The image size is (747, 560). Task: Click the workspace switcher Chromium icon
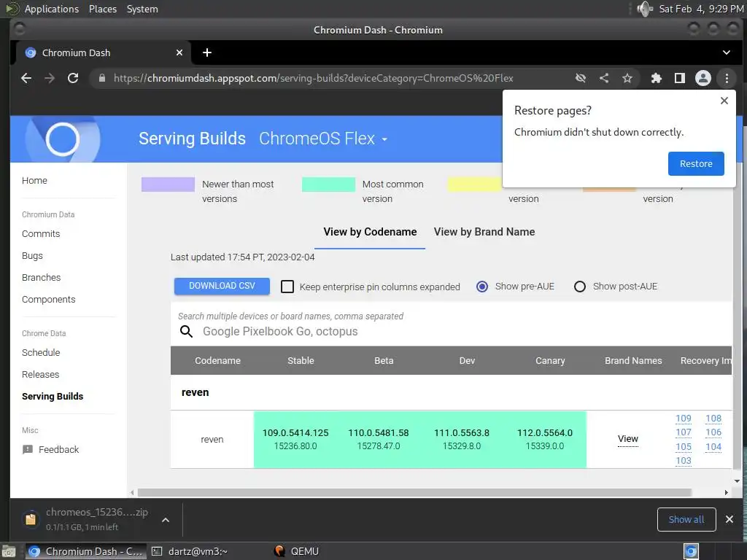[691, 551]
